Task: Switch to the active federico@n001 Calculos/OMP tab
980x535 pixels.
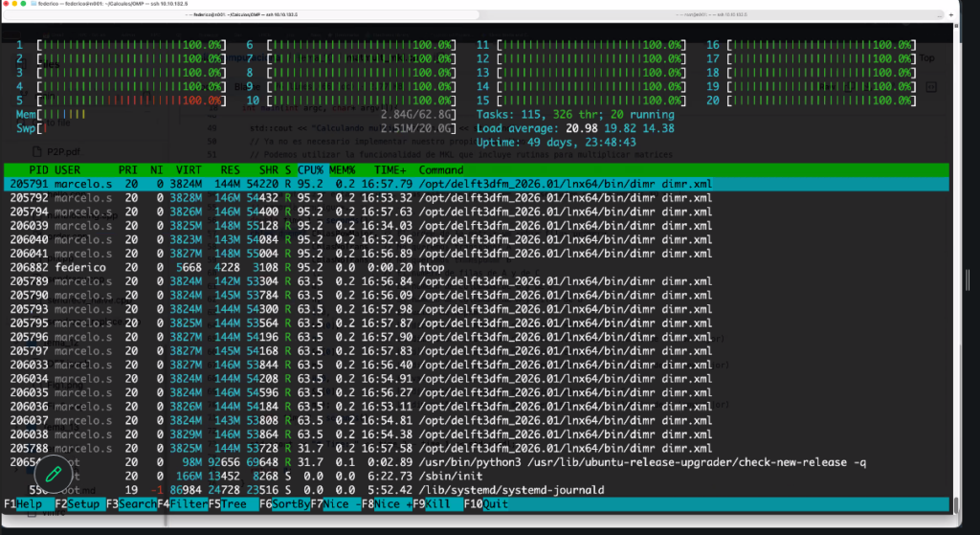Action: click(241, 14)
